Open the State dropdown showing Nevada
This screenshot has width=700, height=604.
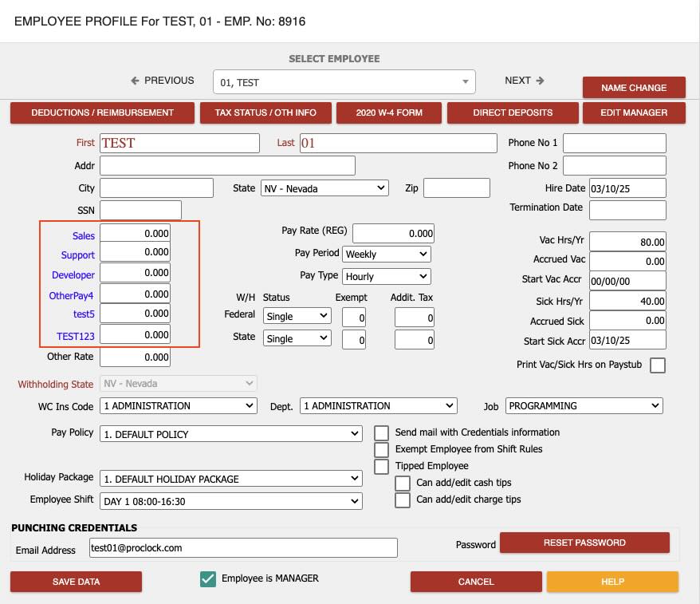324,188
